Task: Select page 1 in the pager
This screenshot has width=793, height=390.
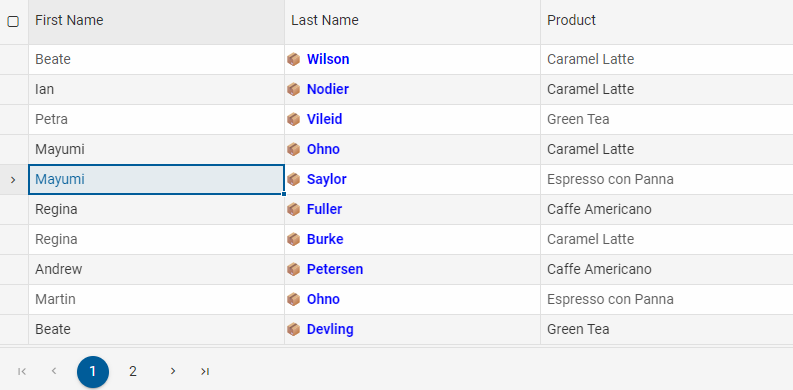Action: (93, 372)
